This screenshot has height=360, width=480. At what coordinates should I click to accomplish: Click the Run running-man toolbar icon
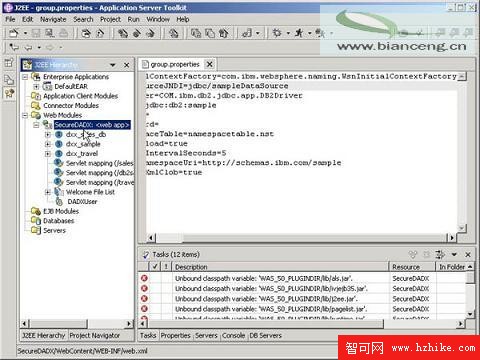299,33
